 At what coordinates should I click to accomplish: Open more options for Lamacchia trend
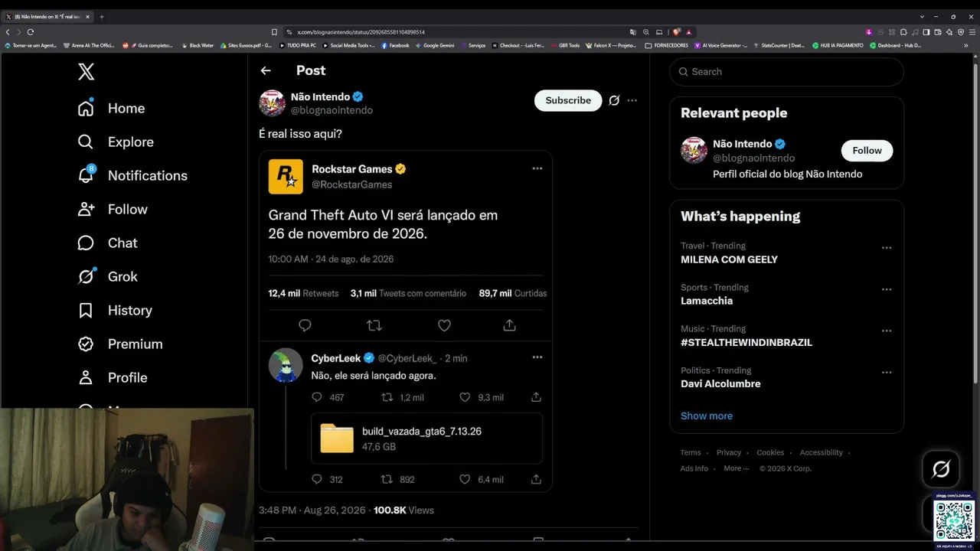point(887,289)
